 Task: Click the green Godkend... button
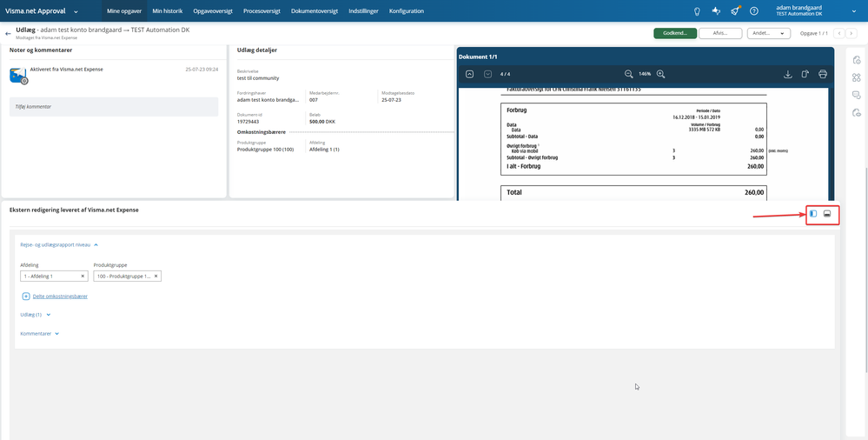coord(675,33)
